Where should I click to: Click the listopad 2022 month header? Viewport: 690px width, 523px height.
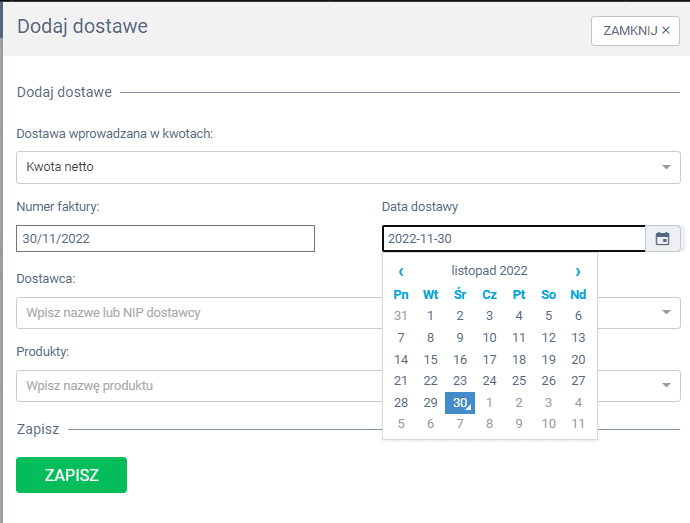(489, 271)
